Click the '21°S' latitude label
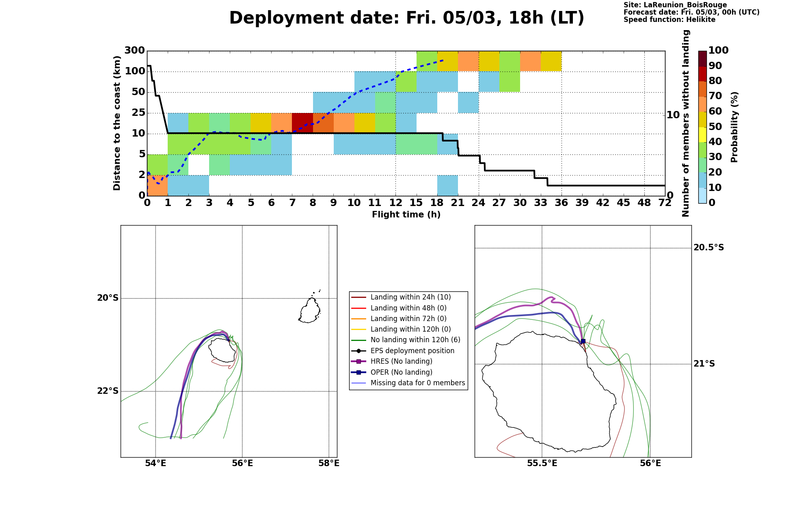This screenshot has height=508, width=812. point(704,364)
